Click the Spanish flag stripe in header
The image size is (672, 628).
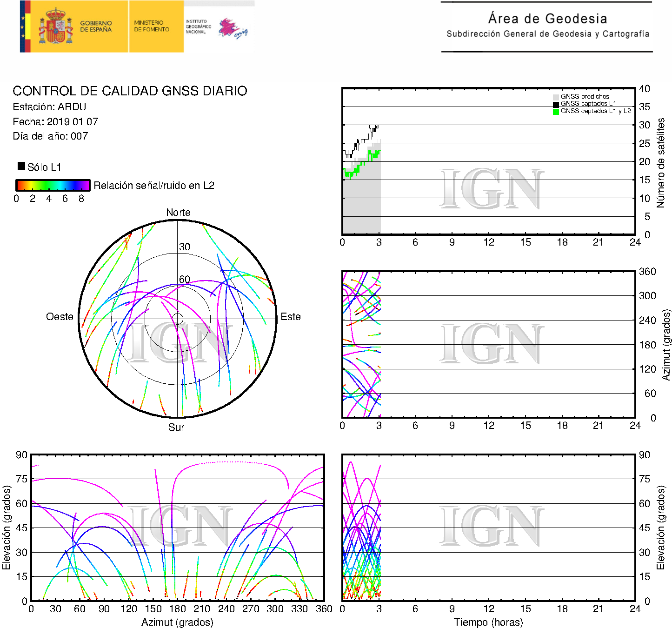(25, 27)
